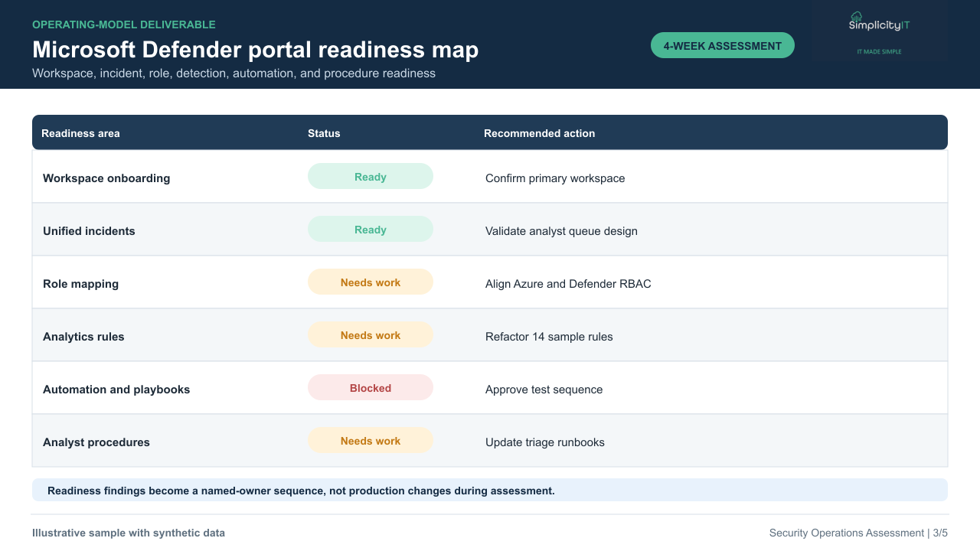This screenshot has width=980, height=551.
Task: Click the 'OPERATING-MODEL DELIVERABLE' heading label
Action: (x=124, y=24)
